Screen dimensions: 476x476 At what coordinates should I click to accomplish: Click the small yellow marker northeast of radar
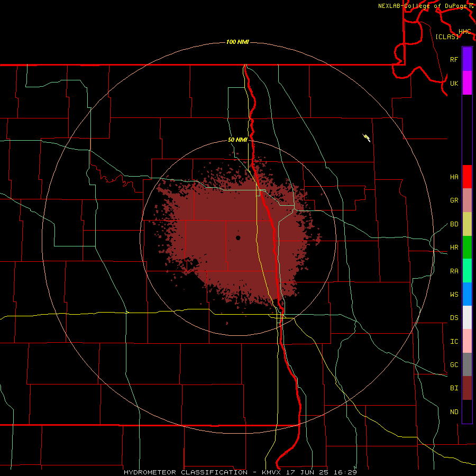[367, 138]
